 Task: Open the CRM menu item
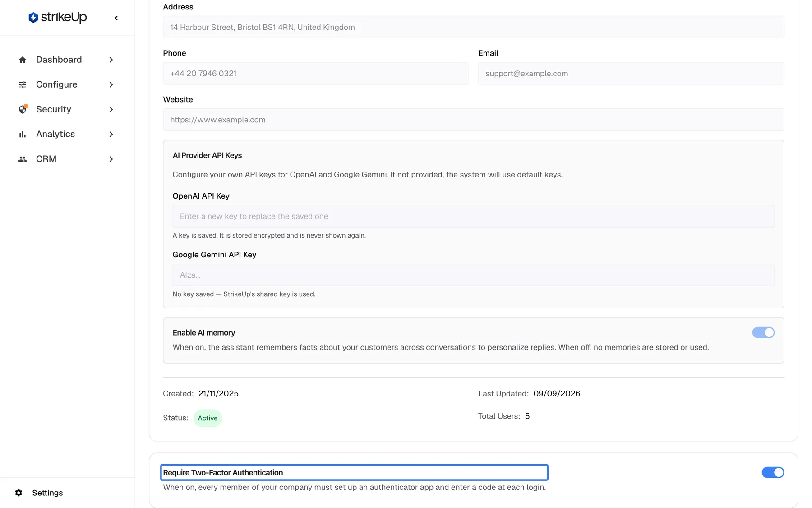(67, 159)
